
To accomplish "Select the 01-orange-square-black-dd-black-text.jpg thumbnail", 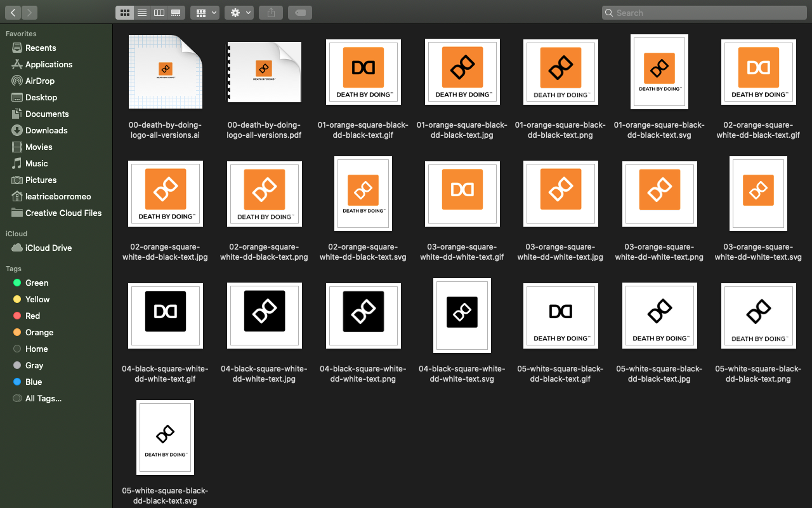I will click(x=462, y=72).
